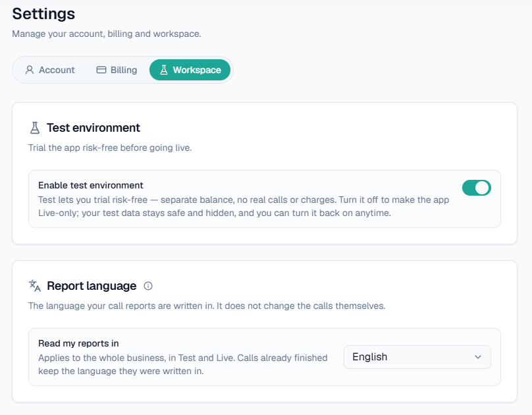This screenshot has width=532, height=415.
Task: Click the flask icon beside Test environment heading
Action: 35,128
